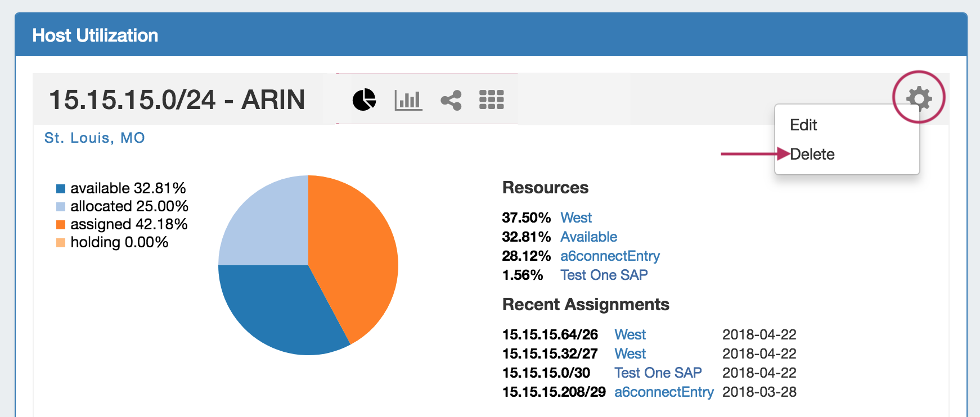Open West link for 15.15.15.64/26 assignment
The width and height of the screenshot is (980, 417).
click(630, 334)
